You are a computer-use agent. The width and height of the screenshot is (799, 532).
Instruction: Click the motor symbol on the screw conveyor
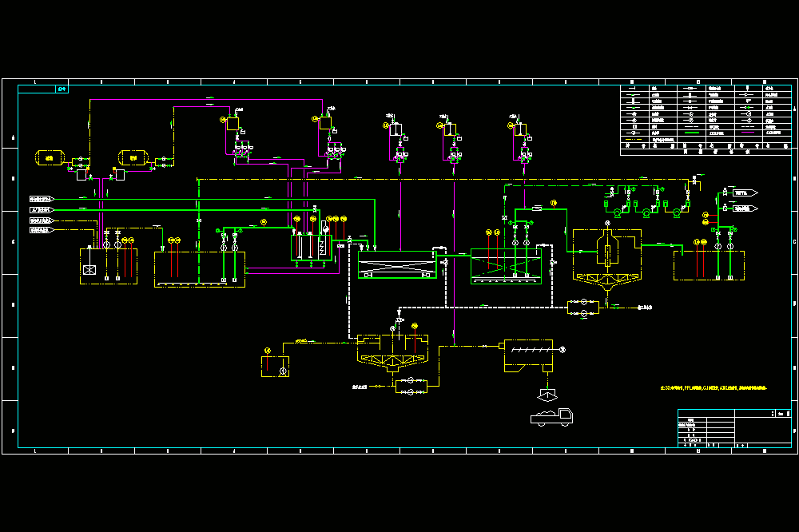[x=562, y=350]
